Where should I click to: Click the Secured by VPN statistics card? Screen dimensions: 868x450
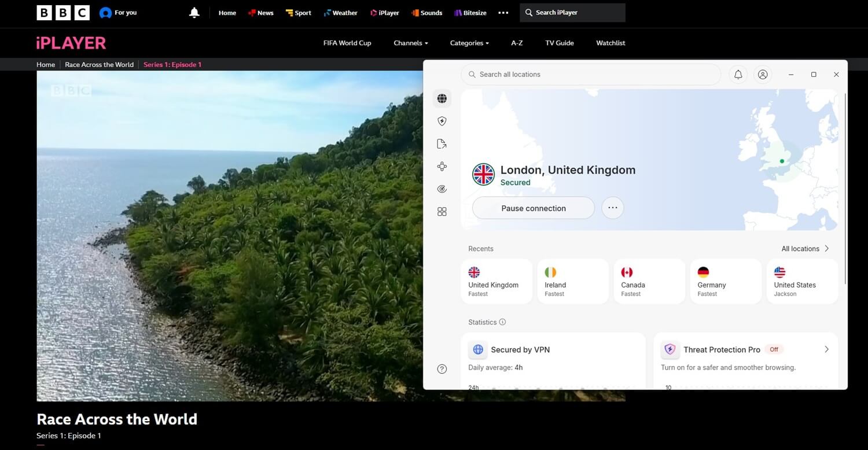(553, 361)
